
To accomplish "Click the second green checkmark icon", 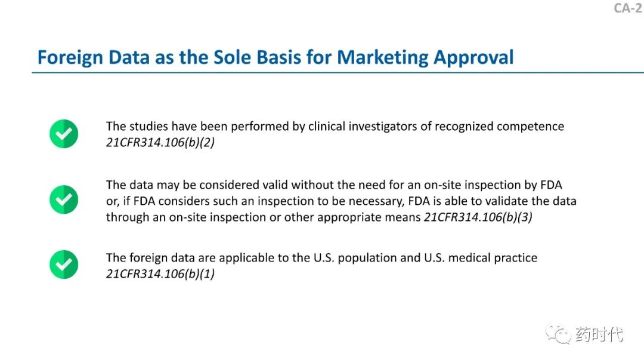I will click(x=64, y=199).
